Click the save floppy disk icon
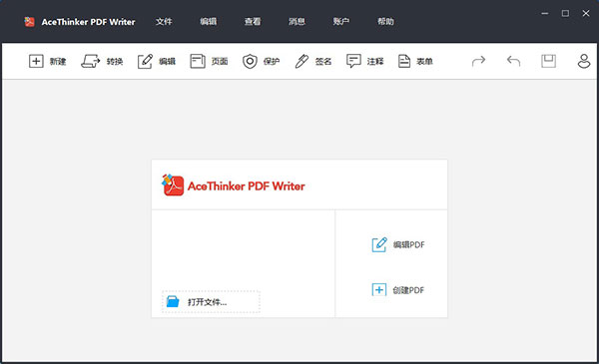Viewport: 599px width, 364px height. (x=548, y=61)
